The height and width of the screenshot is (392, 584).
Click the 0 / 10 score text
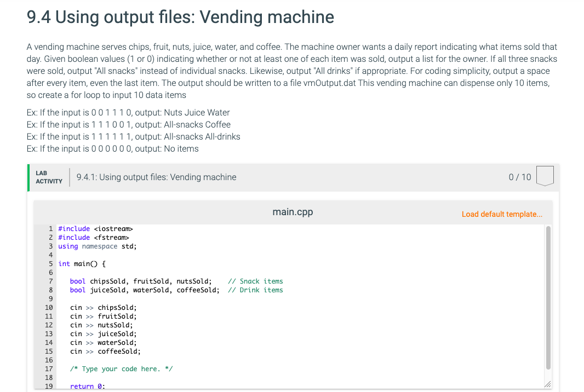pyautogui.click(x=519, y=177)
